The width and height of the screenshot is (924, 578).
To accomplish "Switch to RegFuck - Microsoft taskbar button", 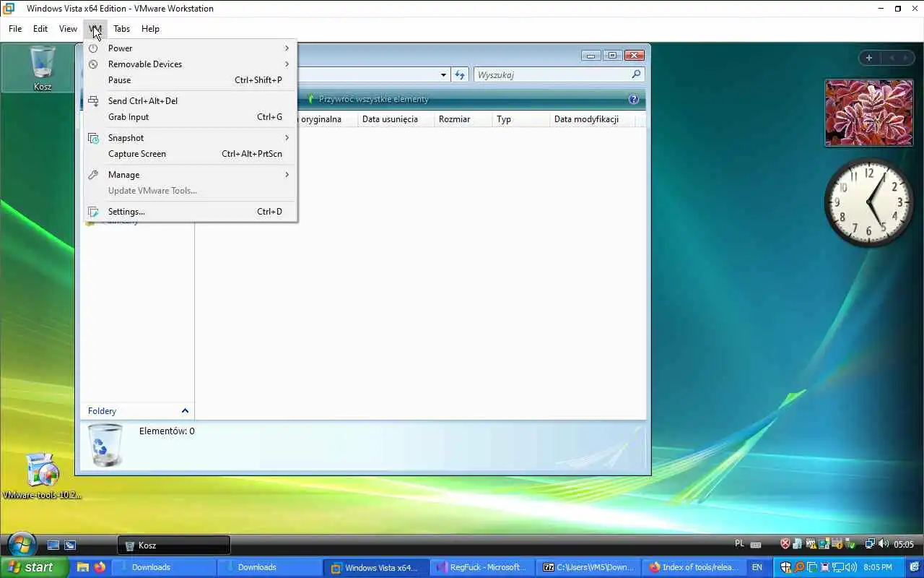I will 482,567.
